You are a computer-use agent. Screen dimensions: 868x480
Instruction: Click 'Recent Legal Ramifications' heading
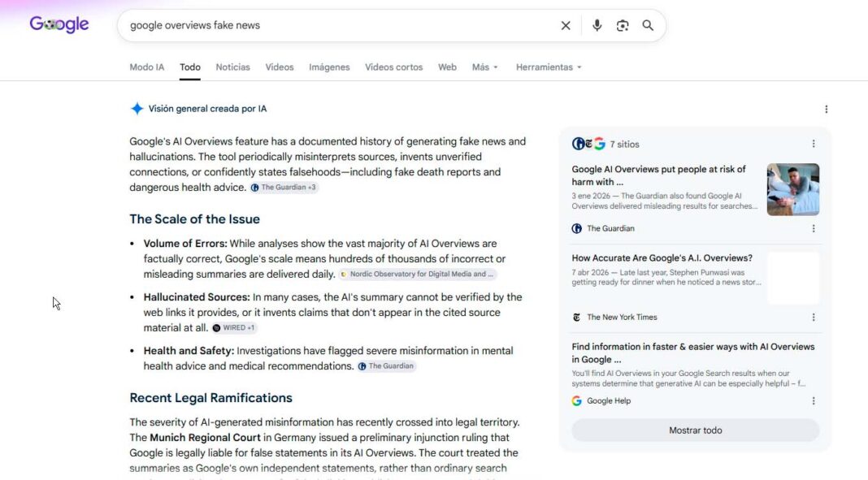211,398
